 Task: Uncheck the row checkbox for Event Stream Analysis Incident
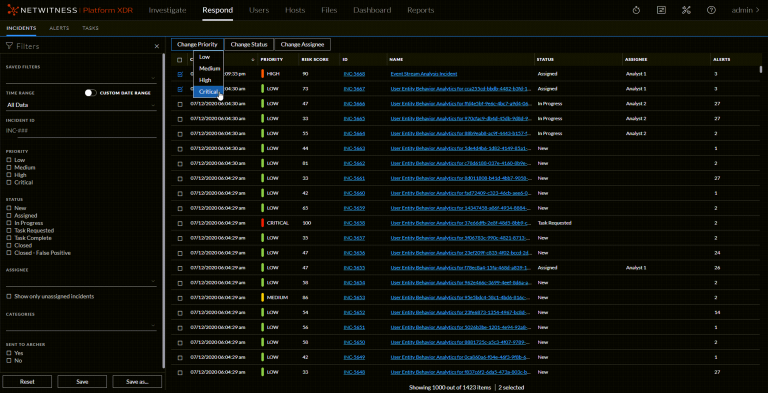(x=180, y=74)
